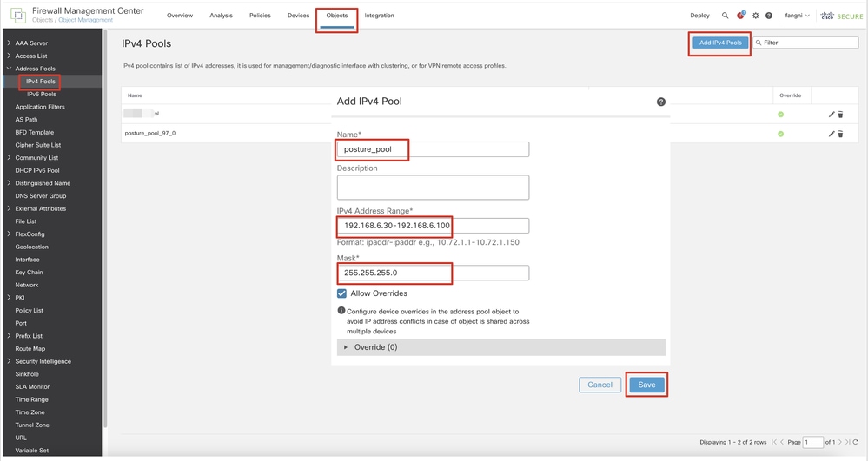Cancel the Add IPv4 Pool dialog
Screen dimensions: 868x461
[600, 385]
